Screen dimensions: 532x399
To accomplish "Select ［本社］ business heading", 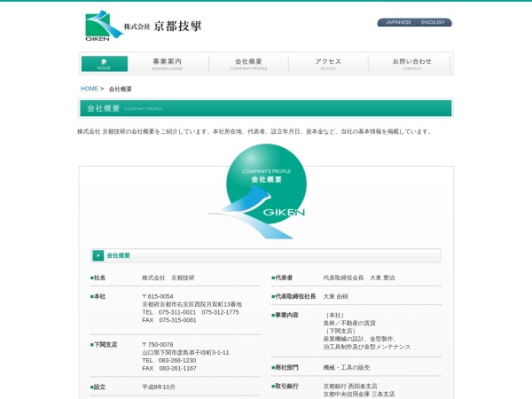I will coord(334,315).
